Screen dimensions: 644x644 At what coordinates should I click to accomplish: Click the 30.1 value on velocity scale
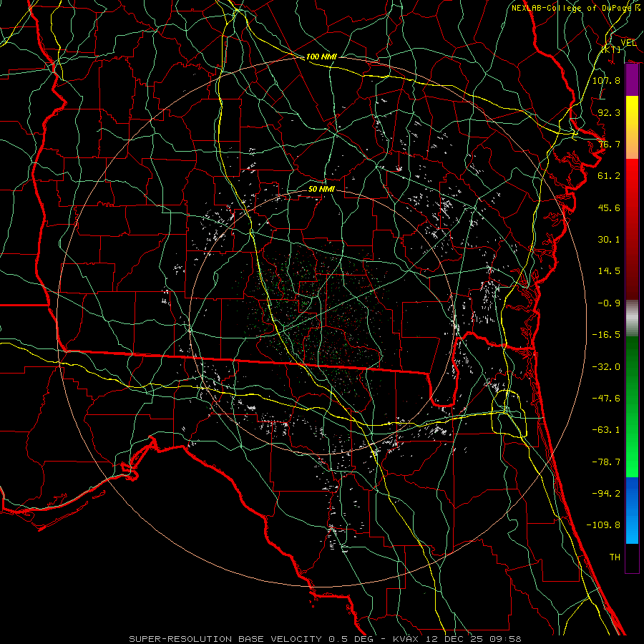click(609, 240)
